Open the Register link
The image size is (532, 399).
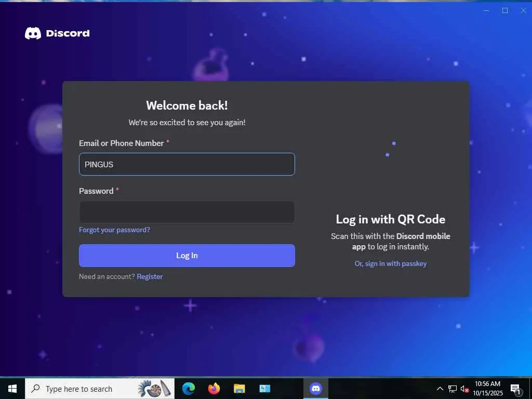(x=150, y=276)
